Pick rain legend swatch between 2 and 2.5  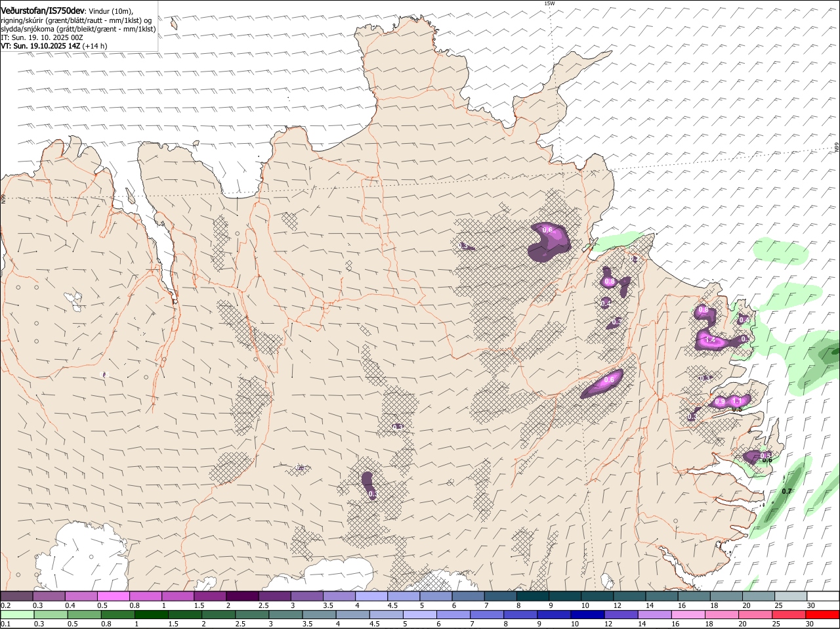[x=219, y=615]
